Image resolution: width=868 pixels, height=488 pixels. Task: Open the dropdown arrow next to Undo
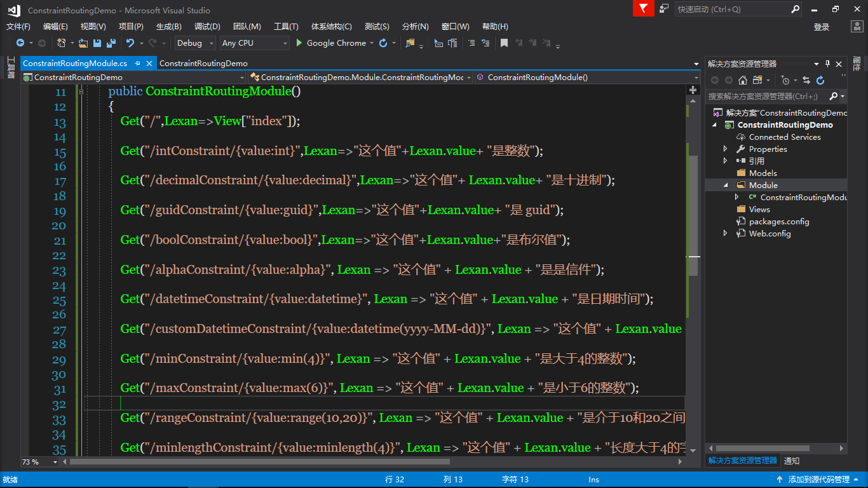click(140, 43)
